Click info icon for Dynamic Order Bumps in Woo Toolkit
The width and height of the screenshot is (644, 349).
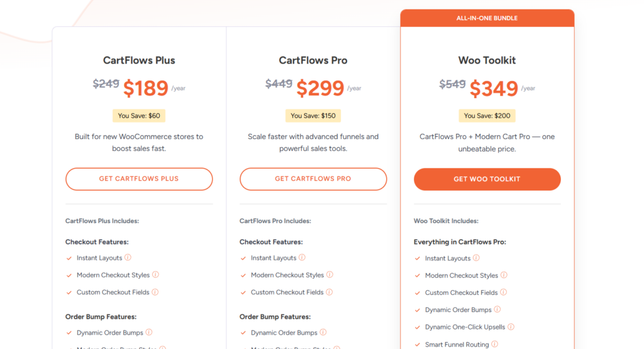497,309
